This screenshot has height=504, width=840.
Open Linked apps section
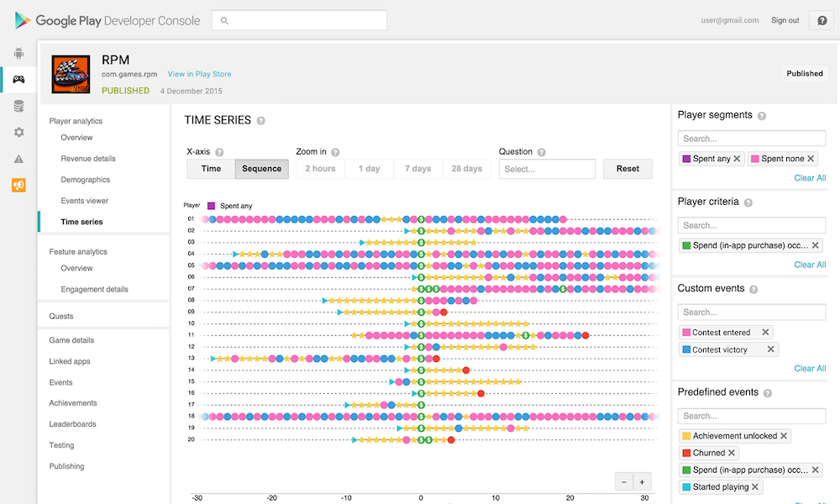point(70,361)
